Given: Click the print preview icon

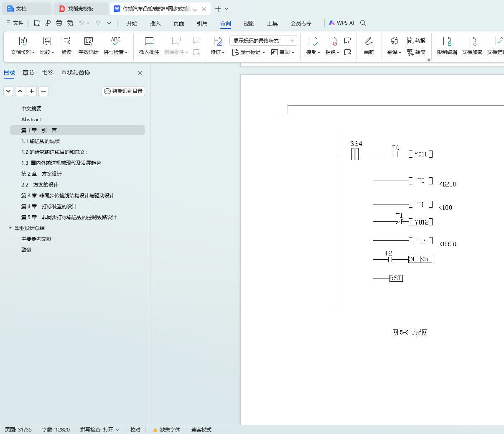Looking at the screenshot, I should coord(70,23).
